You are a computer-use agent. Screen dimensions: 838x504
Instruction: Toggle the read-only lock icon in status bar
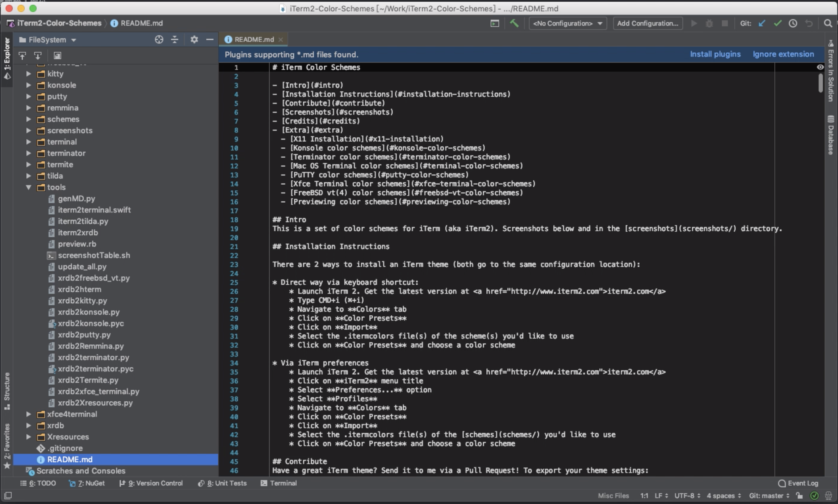pos(799,496)
